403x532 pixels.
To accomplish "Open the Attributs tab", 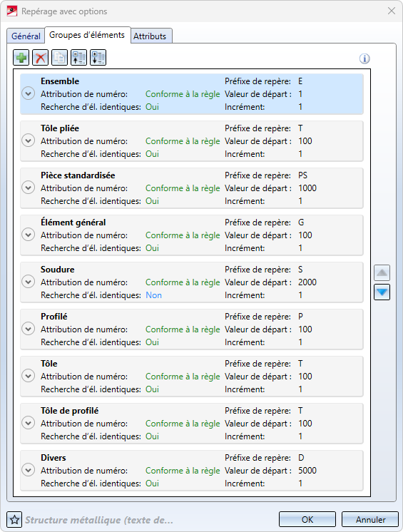I will point(150,36).
